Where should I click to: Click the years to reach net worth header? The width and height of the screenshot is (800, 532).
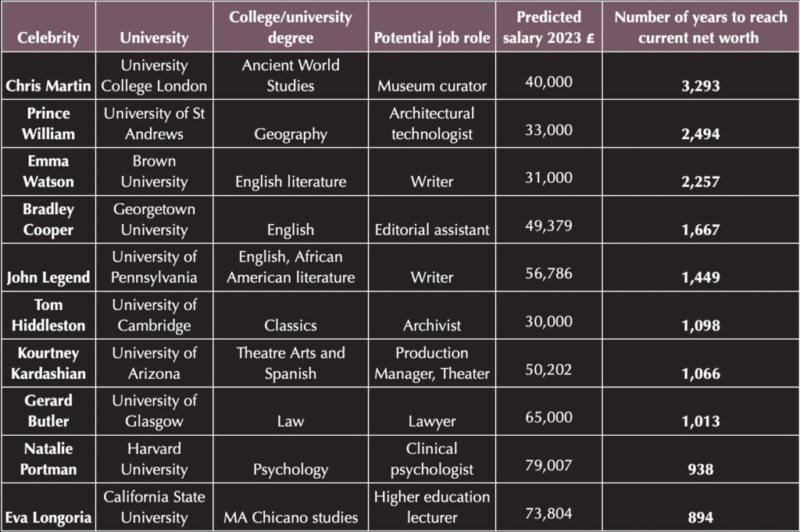pos(700,27)
